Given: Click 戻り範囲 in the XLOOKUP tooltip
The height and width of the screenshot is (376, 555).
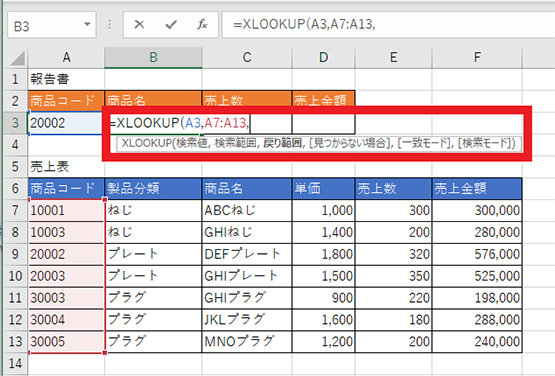Looking at the screenshot, I should pos(283,143).
